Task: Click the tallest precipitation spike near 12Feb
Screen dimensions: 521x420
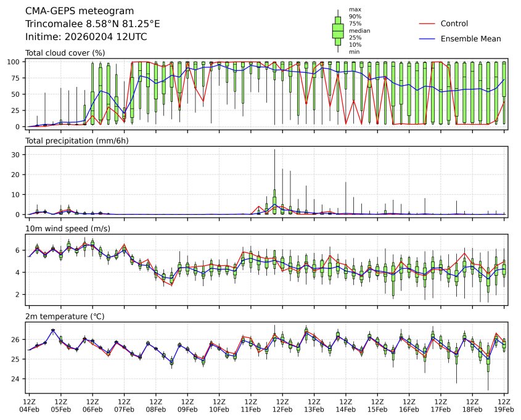Action: point(274,182)
